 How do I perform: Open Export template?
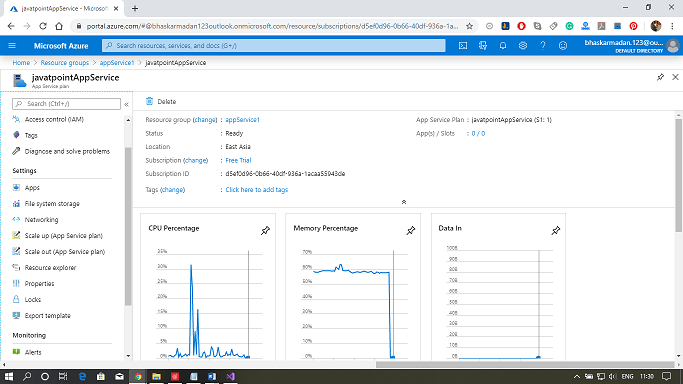[x=47, y=316]
